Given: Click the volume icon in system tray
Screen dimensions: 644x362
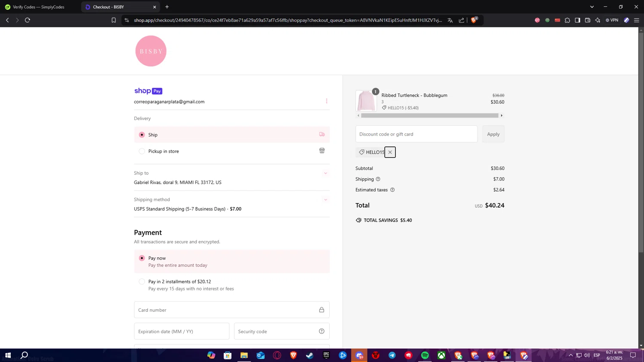Looking at the screenshot, I should 587,355.
